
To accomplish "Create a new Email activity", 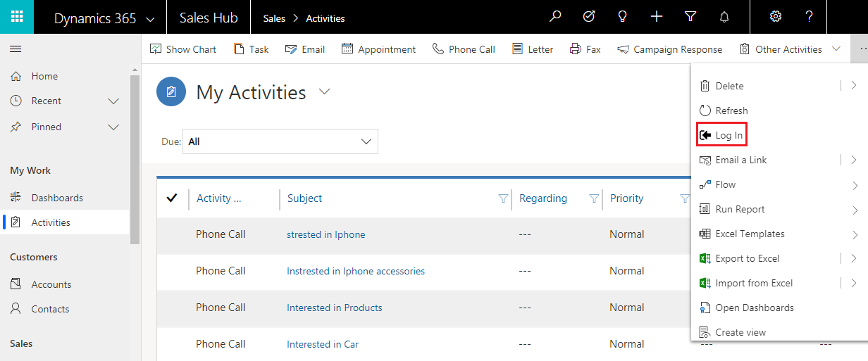I will [305, 49].
